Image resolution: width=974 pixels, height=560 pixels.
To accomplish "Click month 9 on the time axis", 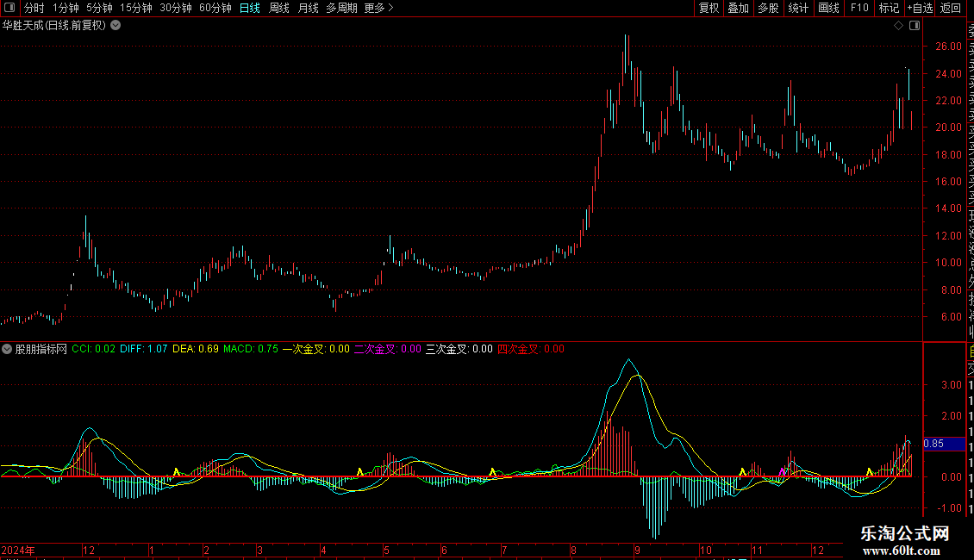I will (637, 550).
